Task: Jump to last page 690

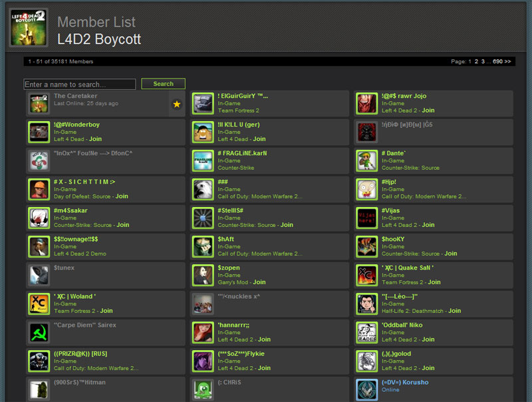Action: coord(497,61)
